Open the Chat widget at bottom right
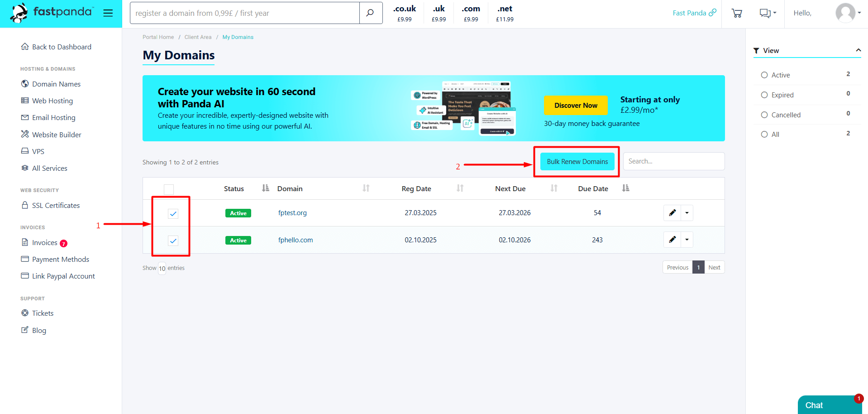The height and width of the screenshot is (414, 868). pyautogui.click(x=814, y=405)
